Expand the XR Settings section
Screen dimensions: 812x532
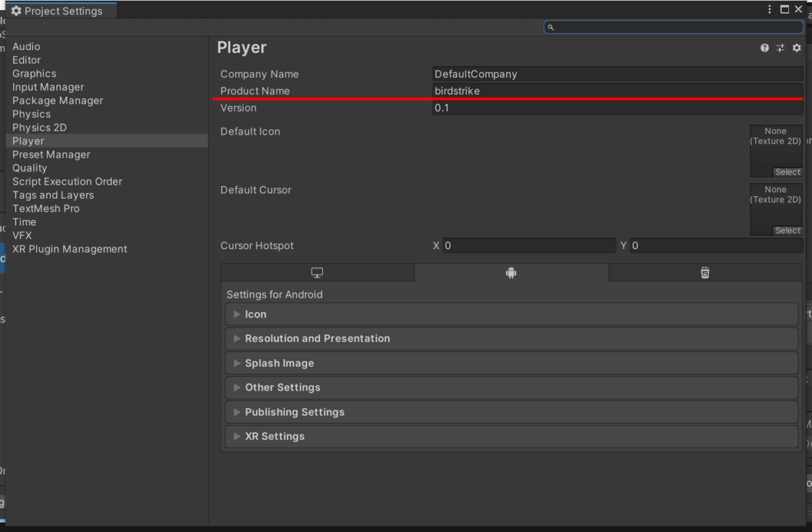point(512,437)
